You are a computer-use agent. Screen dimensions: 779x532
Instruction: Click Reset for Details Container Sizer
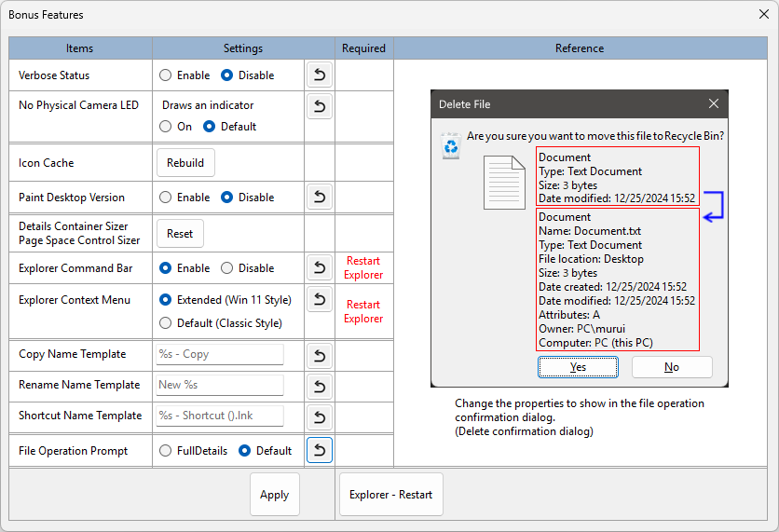tap(180, 234)
